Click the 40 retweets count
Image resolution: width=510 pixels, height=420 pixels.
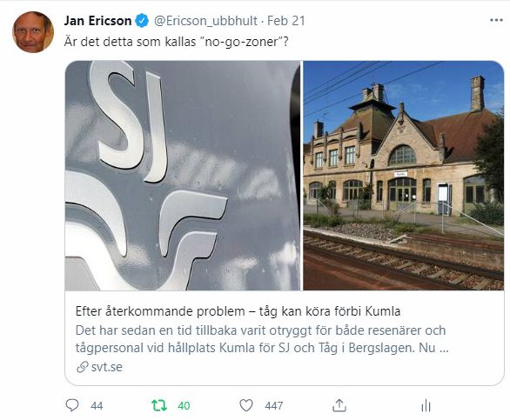click(184, 406)
